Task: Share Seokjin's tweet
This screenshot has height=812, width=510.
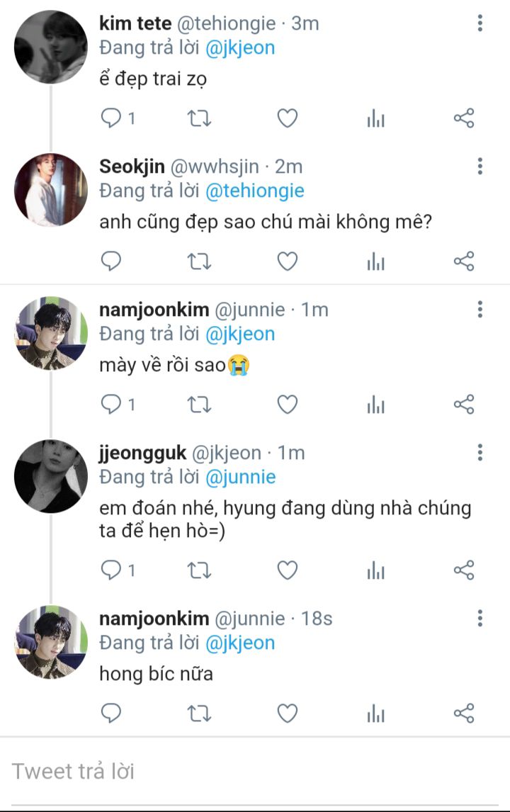Action: (464, 261)
